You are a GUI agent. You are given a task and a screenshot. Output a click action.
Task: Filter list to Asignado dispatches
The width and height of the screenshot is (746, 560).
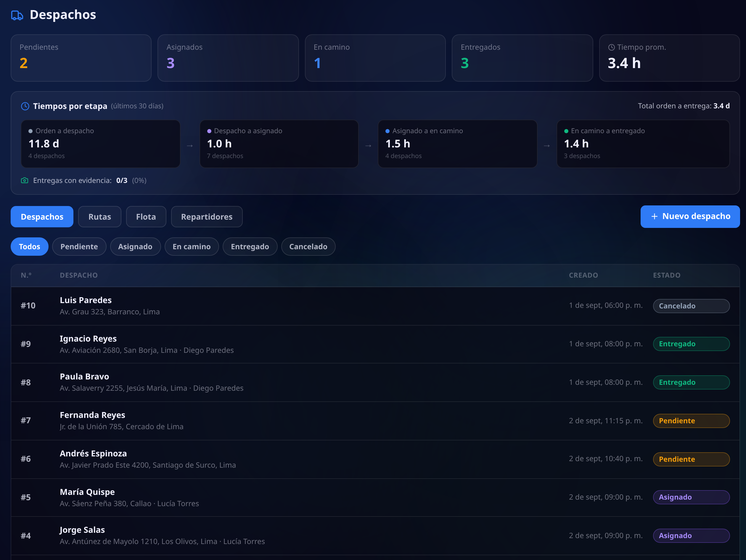[x=135, y=247]
